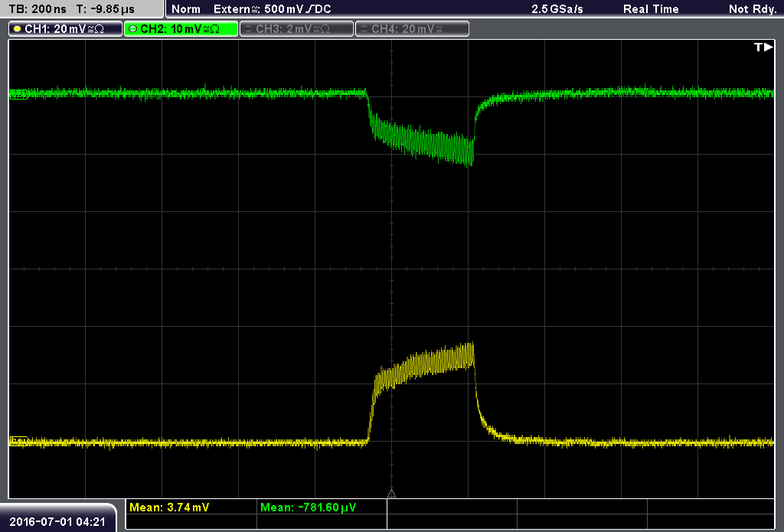Click the CH2 indicator circle in green tab

pyautogui.click(x=133, y=29)
